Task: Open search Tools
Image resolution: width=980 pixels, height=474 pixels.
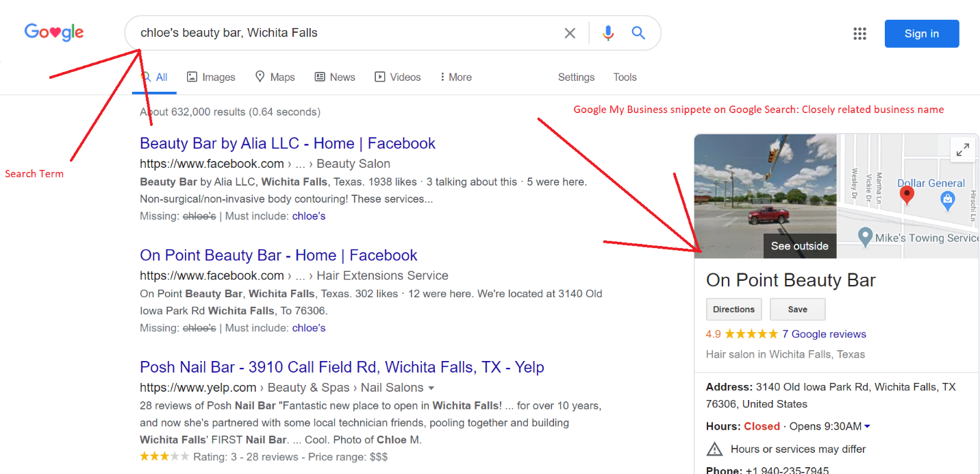Action: tap(625, 77)
